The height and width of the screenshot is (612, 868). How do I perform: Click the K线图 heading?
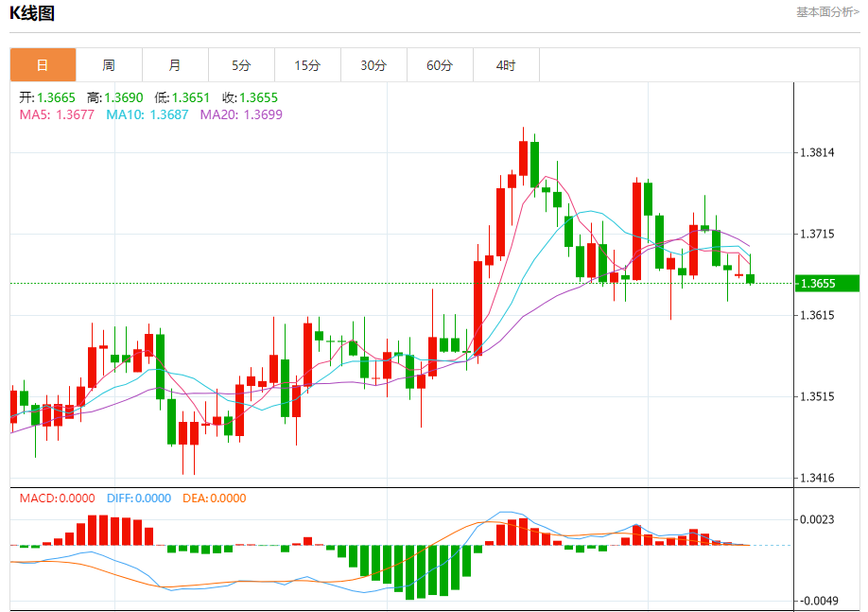pos(32,12)
